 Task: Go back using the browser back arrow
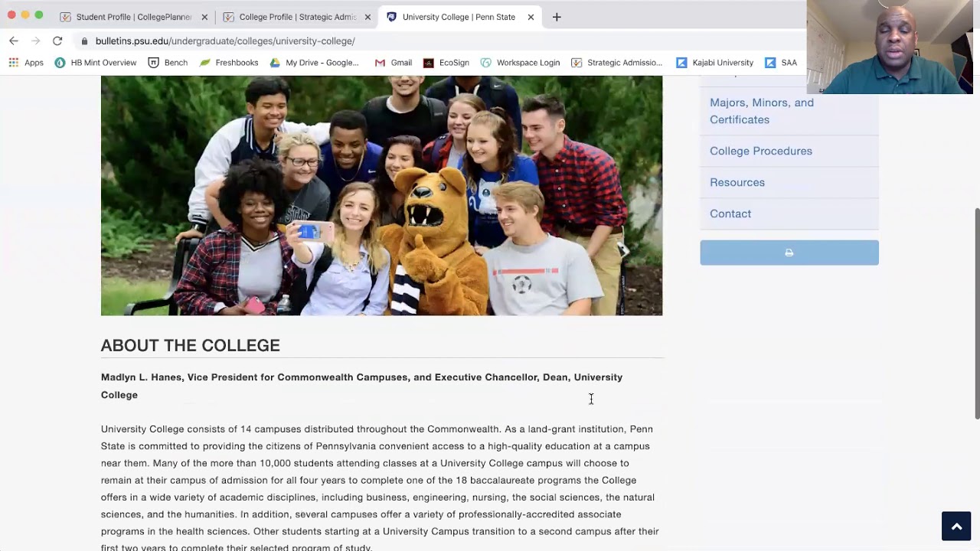point(14,41)
